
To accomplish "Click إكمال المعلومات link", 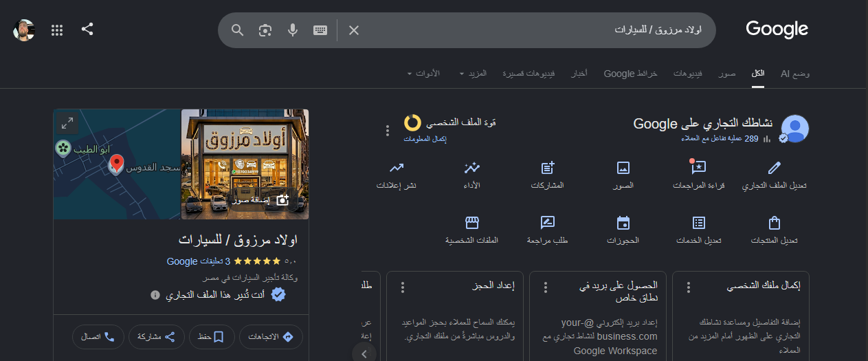I will [425, 139].
